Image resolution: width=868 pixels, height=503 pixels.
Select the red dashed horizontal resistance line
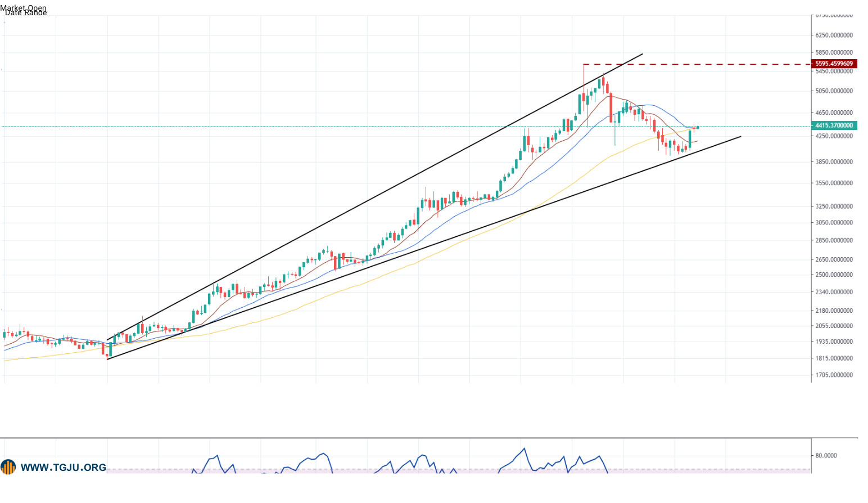[697, 64]
